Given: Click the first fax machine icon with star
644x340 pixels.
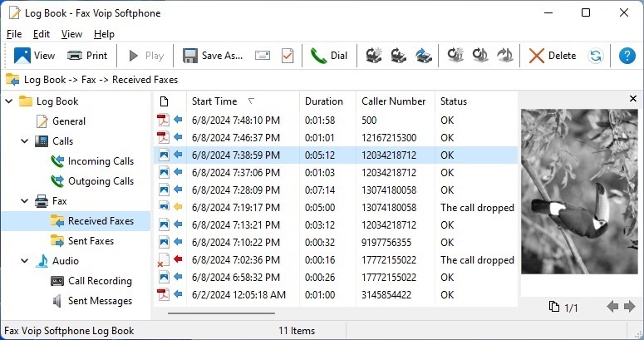Looking at the screenshot, I should tap(374, 56).
